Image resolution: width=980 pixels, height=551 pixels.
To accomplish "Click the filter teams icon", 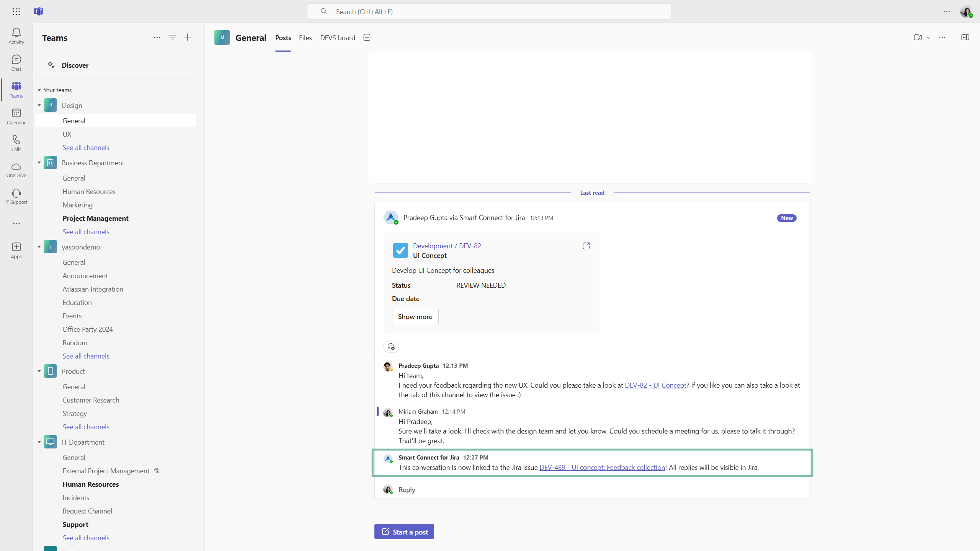I will [172, 37].
